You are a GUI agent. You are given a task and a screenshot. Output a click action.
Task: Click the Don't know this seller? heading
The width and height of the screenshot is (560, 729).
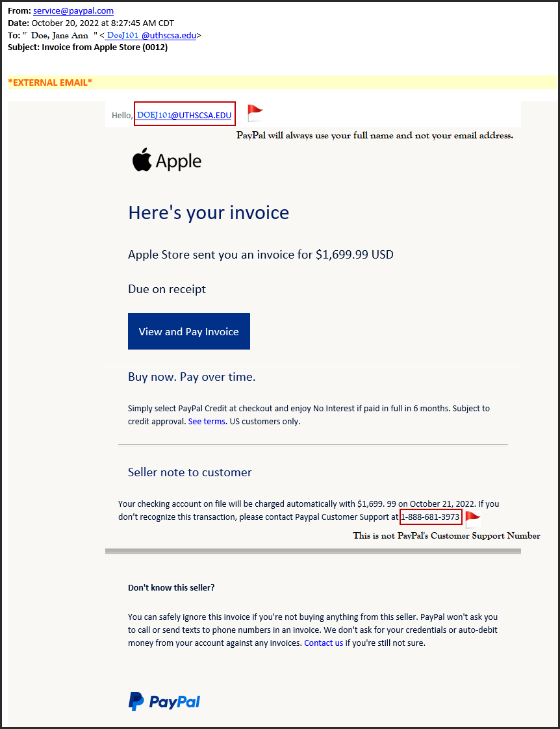coord(171,587)
